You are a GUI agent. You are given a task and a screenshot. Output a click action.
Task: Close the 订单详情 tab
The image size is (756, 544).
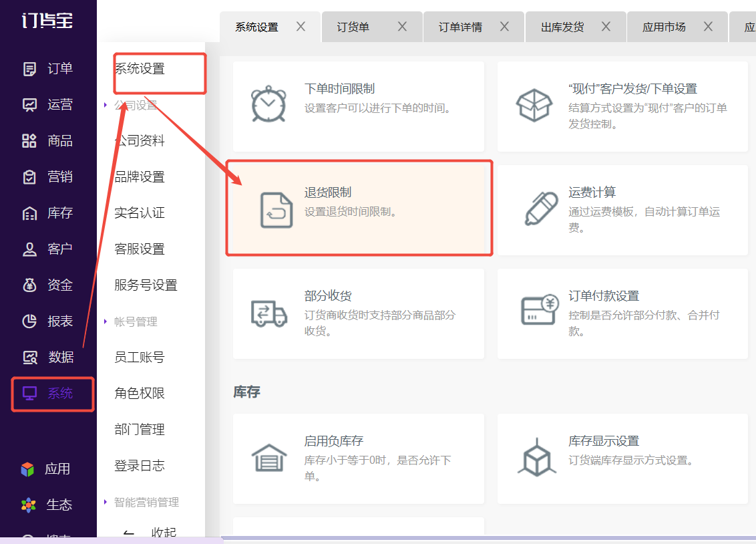504,27
